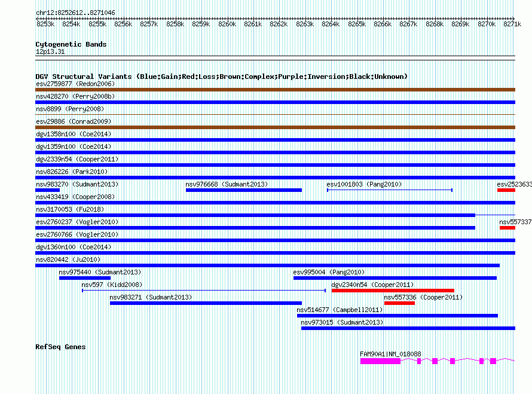Open the FAM90A1|NM_018088 gene label

(x=390, y=354)
